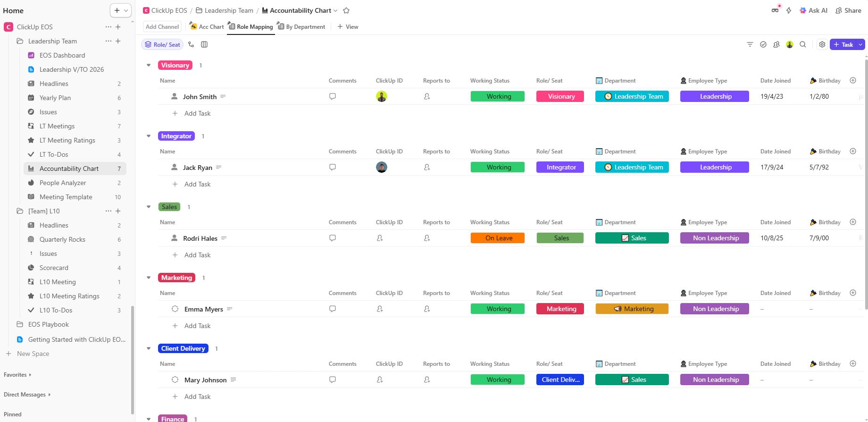Viewport: 868px width, 422px height.
Task: Toggle status circle for Emma Myers
Action: click(x=175, y=309)
